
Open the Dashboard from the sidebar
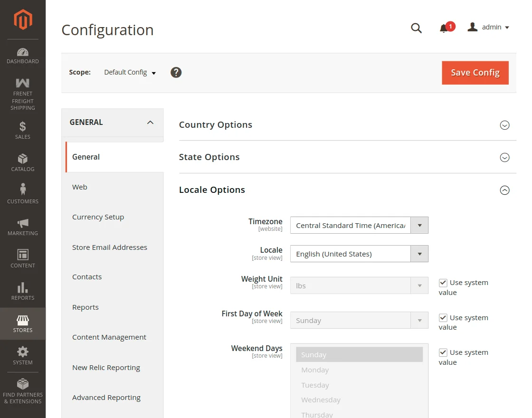click(22, 55)
